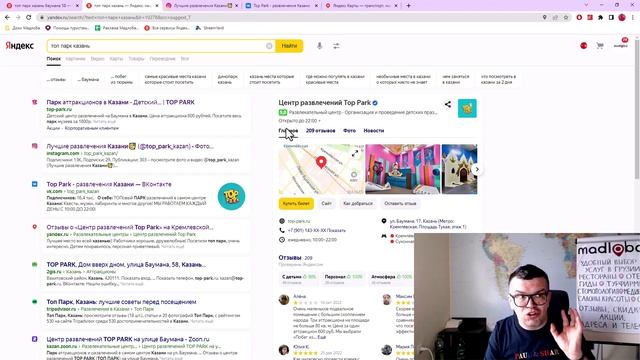Open the Отзывы о Центр развлечений result
640x360 pixels.
(130, 227)
